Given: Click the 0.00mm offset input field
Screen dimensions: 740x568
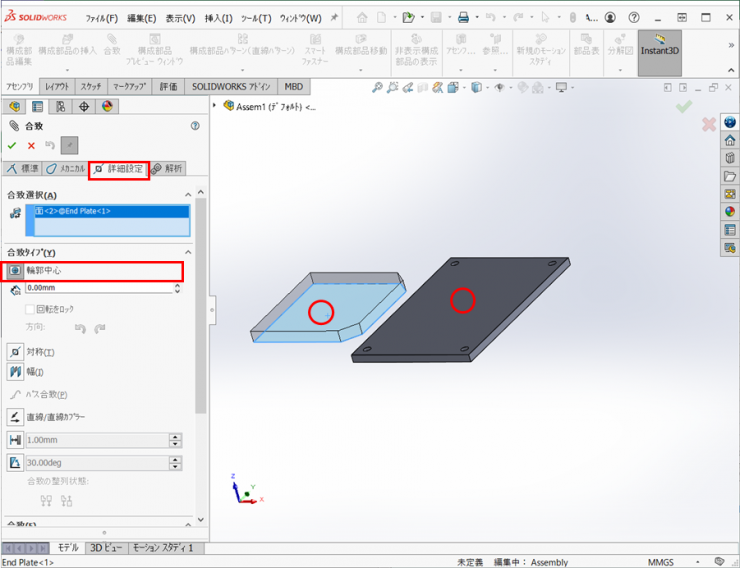Looking at the screenshot, I should pyautogui.click(x=98, y=288).
